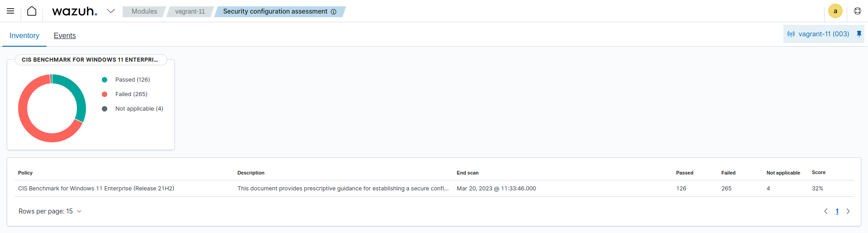Open the vagrant-11 breadcrumb
The image size is (868, 233).
coord(190,11)
